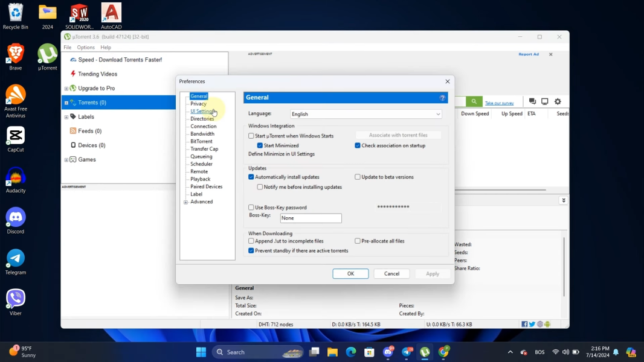This screenshot has height=362, width=644.
Task: Uncheck Automatically install updates
Action: (251, 177)
